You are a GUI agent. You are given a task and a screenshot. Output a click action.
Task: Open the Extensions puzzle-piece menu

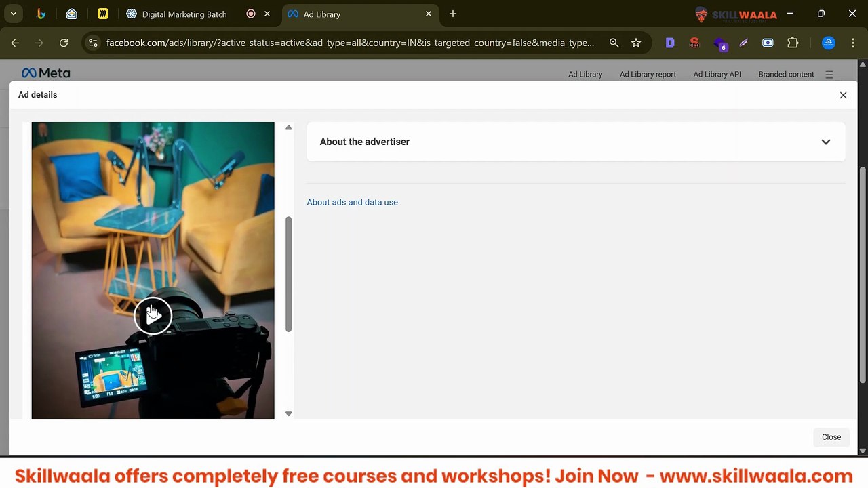coord(793,43)
